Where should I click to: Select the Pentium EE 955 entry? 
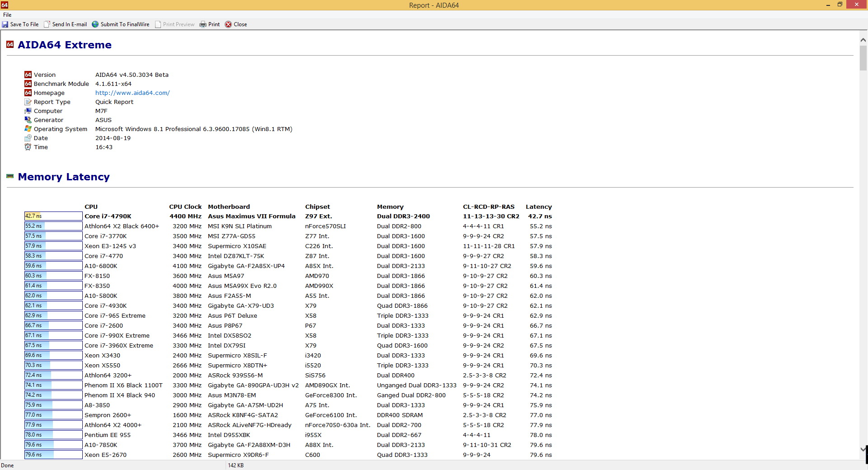coord(108,435)
